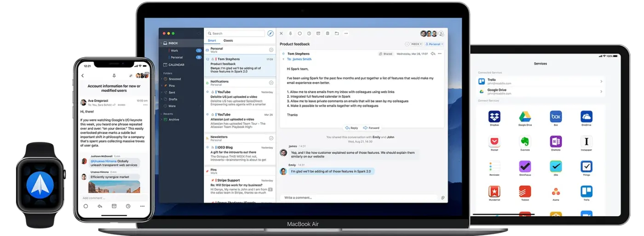Tap the pin icon in iPhone header

pyautogui.click(x=114, y=76)
